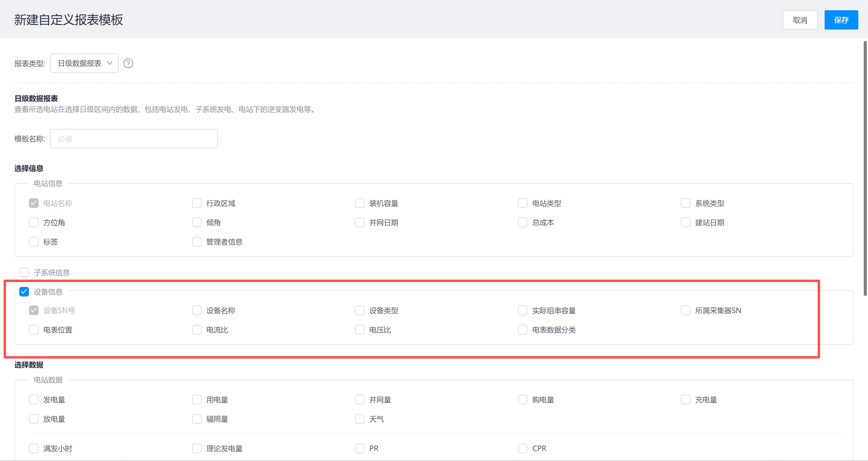Enable the 发电量 data checkbox

point(34,400)
